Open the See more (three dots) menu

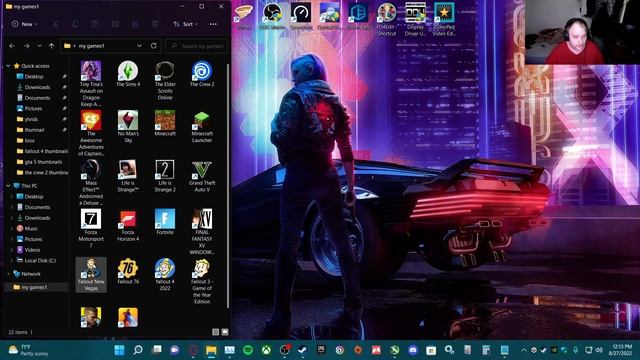pyautogui.click(x=213, y=24)
